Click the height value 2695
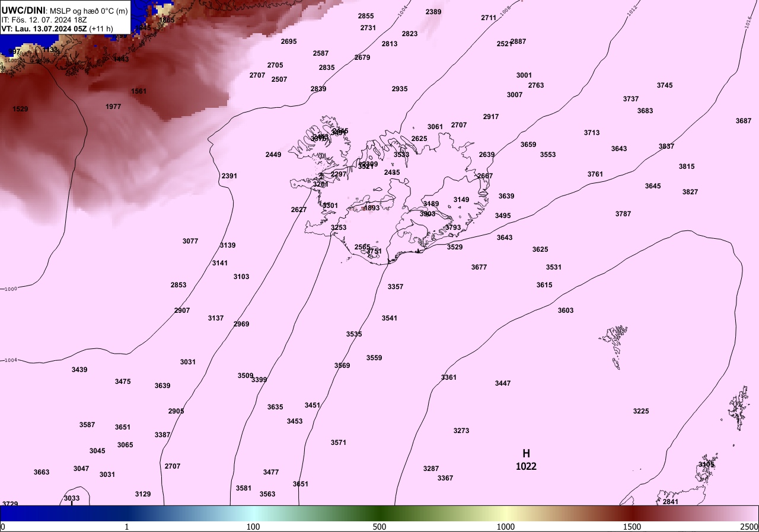 pos(289,41)
